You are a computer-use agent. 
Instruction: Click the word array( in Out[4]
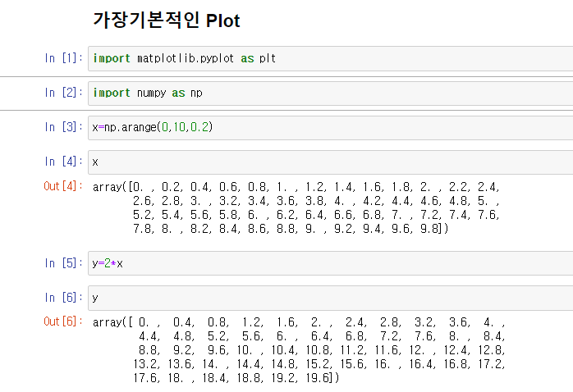[x=109, y=187]
